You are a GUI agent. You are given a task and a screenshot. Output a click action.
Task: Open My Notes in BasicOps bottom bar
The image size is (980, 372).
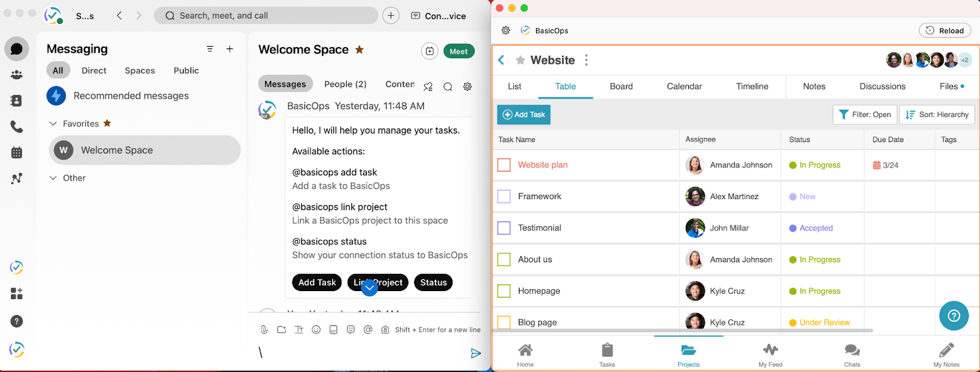click(x=946, y=355)
